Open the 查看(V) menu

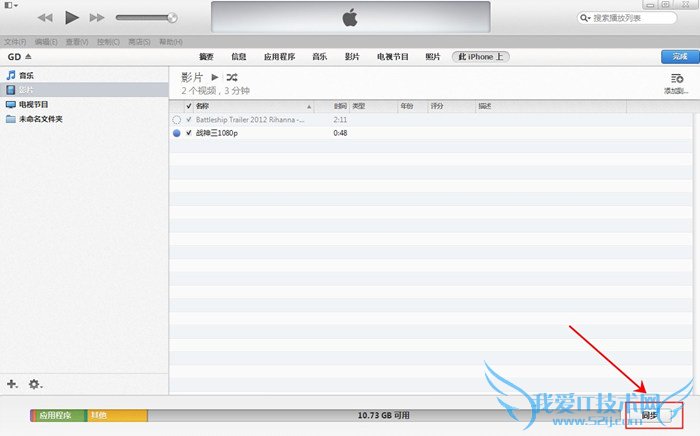77,42
